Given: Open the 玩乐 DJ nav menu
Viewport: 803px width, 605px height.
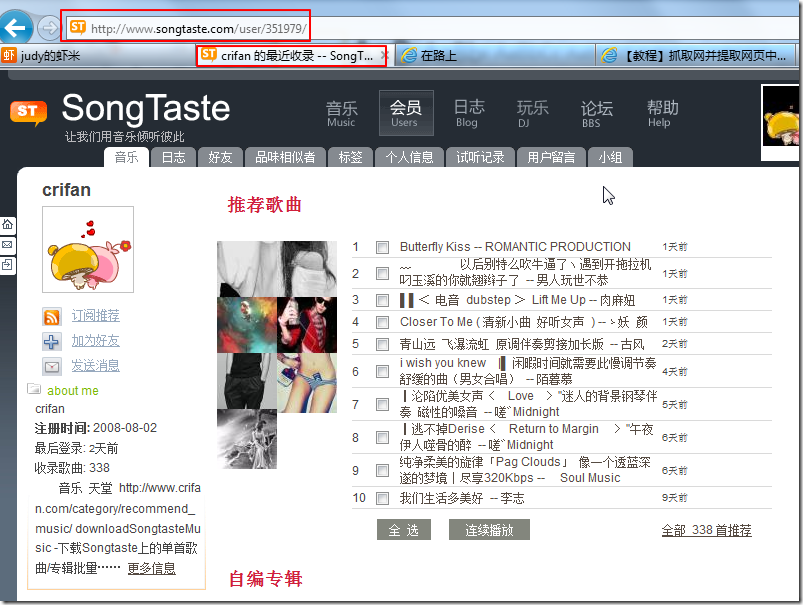Looking at the screenshot, I should pos(532,113).
